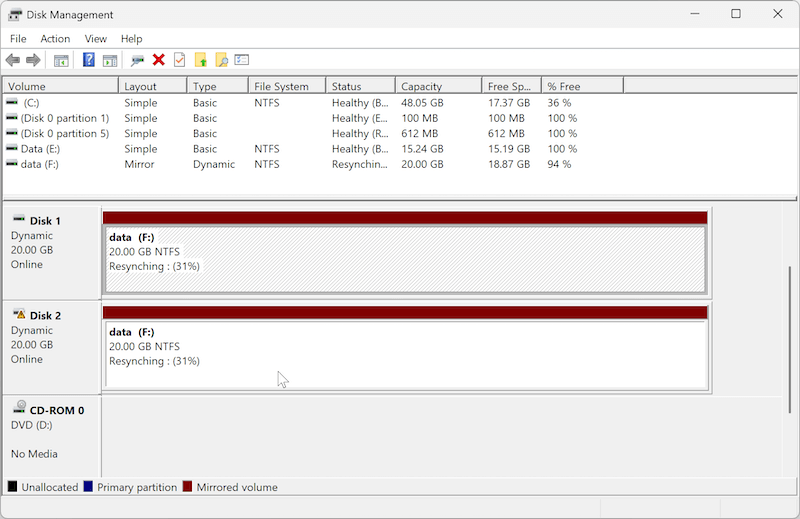Click the folder with magnifier icon

point(221,60)
